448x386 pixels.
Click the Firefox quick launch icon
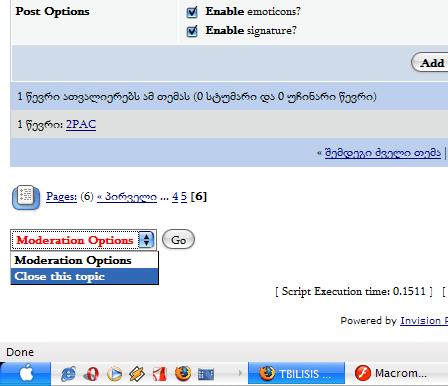coord(183,374)
